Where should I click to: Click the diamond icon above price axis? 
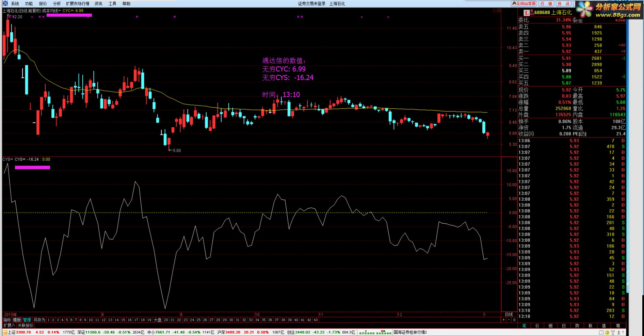pyautogui.click(x=494, y=11)
